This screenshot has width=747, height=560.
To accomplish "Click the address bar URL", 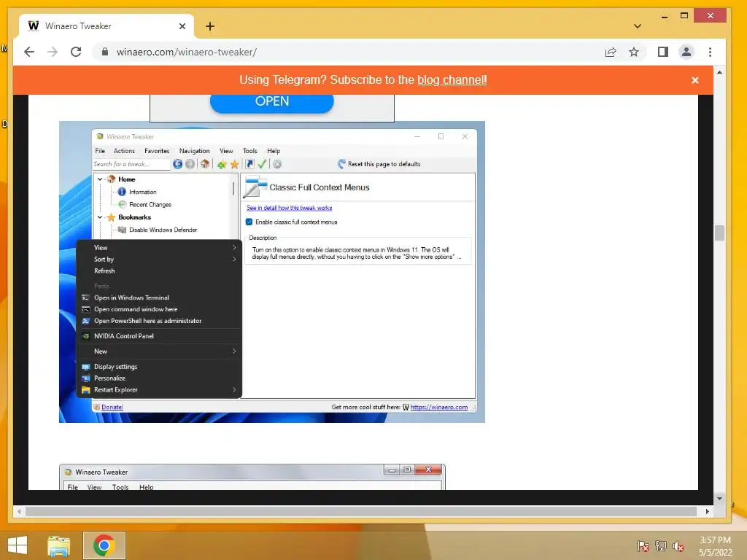I will pos(186,52).
